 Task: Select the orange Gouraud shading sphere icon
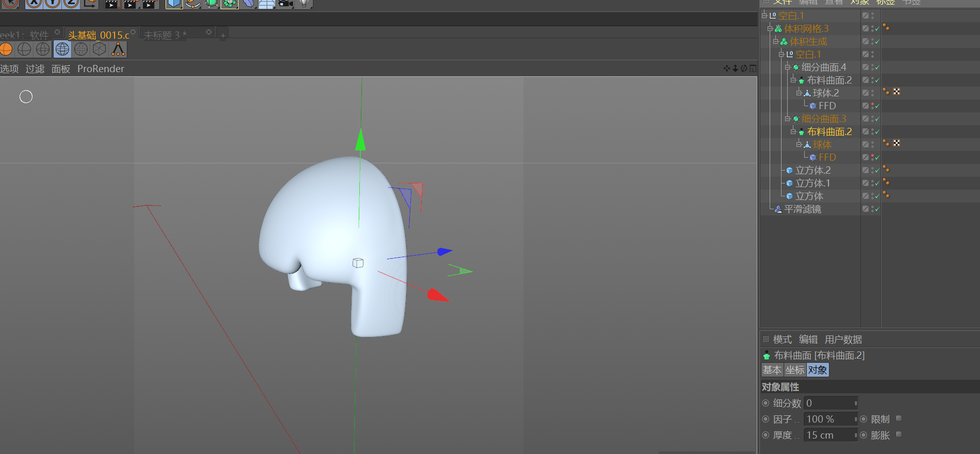pyautogui.click(x=6, y=49)
